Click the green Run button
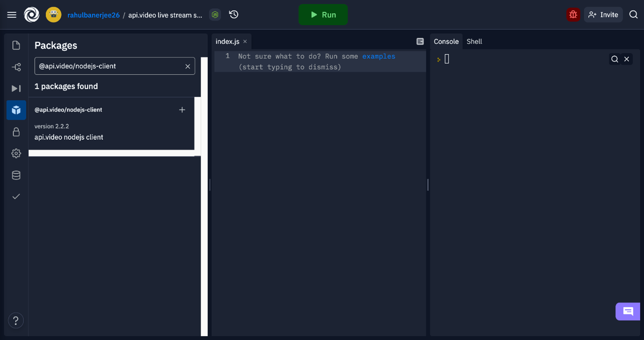 click(x=323, y=15)
